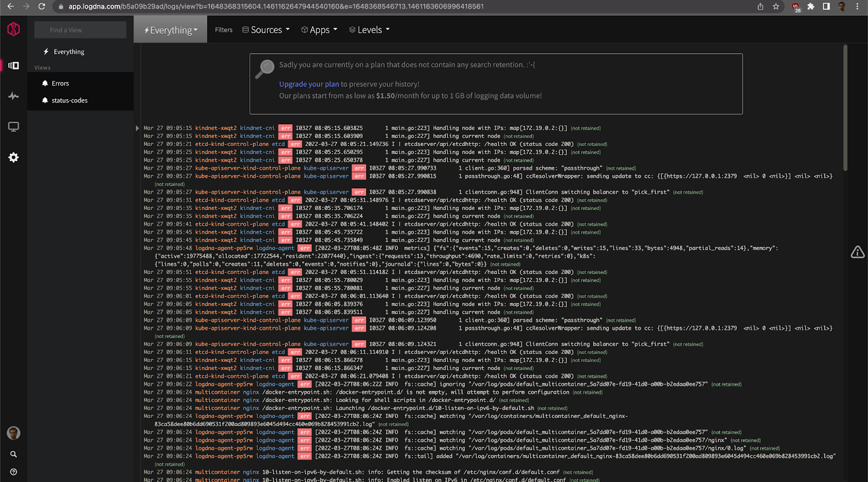Screen dimensions: 868x482
Task: Open the Views panel icon in left rail
Action: point(14,66)
